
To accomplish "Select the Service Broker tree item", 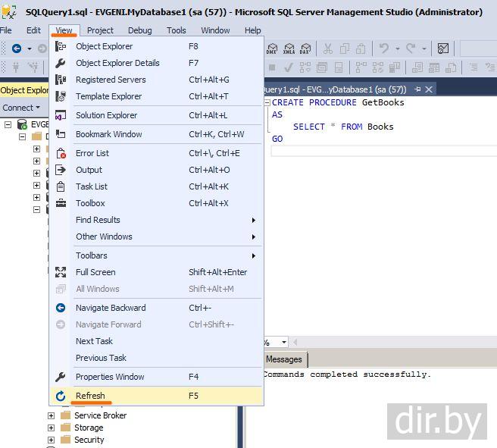I will (x=100, y=415).
